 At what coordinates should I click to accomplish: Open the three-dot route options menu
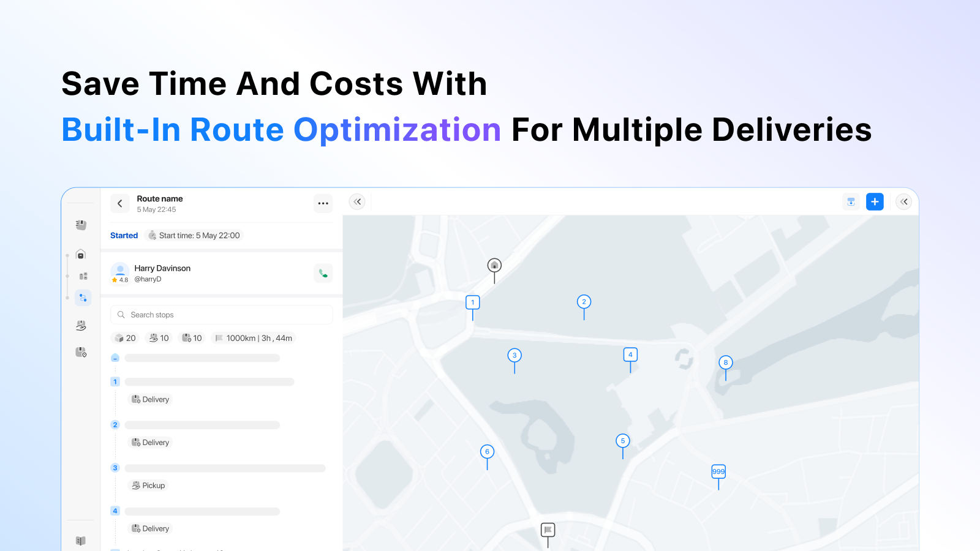coord(323,203)
